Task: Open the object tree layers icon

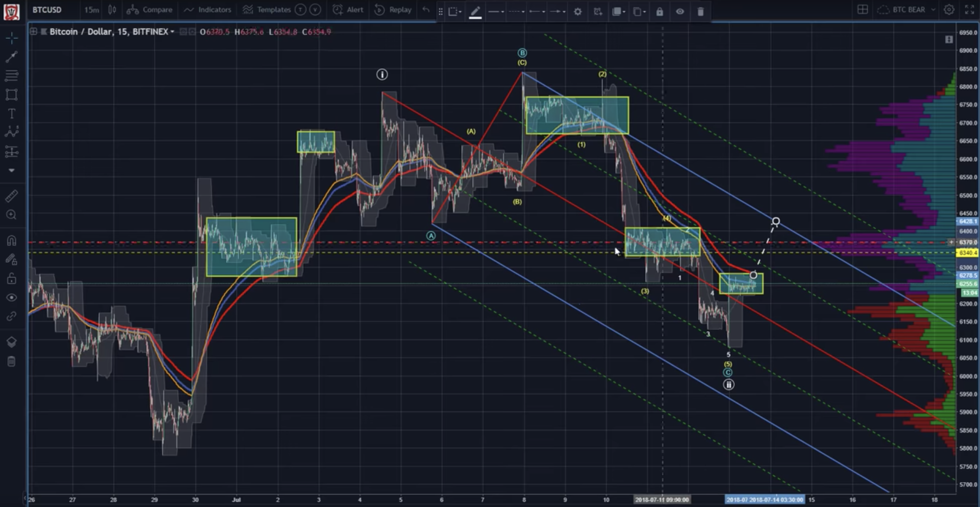Action: pos(11,342)
